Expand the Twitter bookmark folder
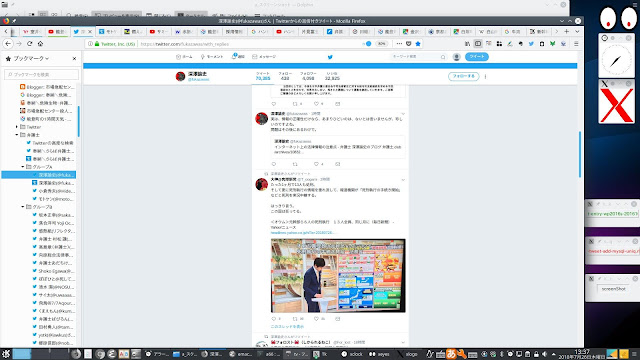The image size is (640, 360). tap(17, 127)
